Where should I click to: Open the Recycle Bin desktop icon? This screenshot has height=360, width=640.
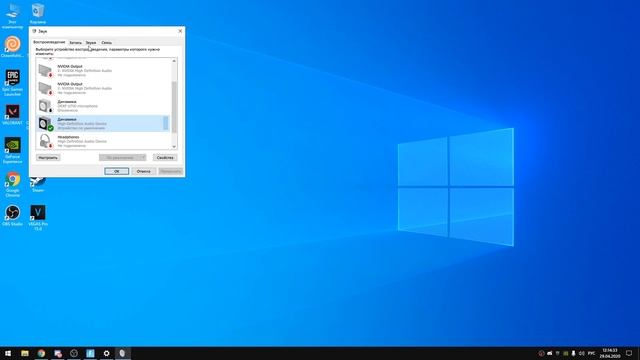(x=38, y=13)
